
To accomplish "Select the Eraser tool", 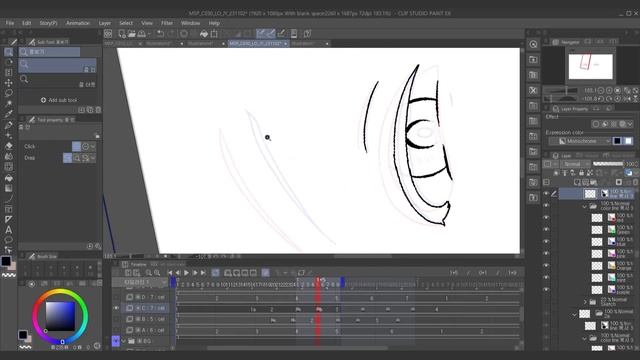I will click(x=8, y=146).
